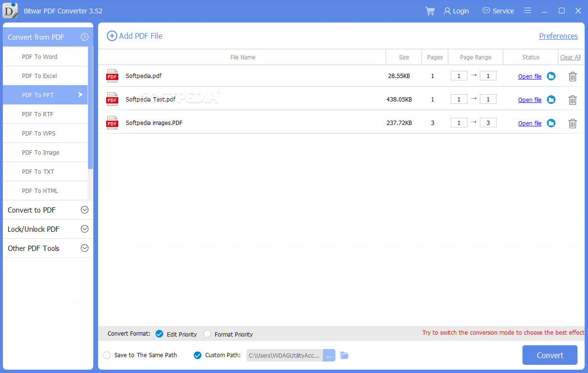Image resolution: width=588 pixels, height=373 pixels.
Task: Select Format Priority convert format
Action: (207, 334)
